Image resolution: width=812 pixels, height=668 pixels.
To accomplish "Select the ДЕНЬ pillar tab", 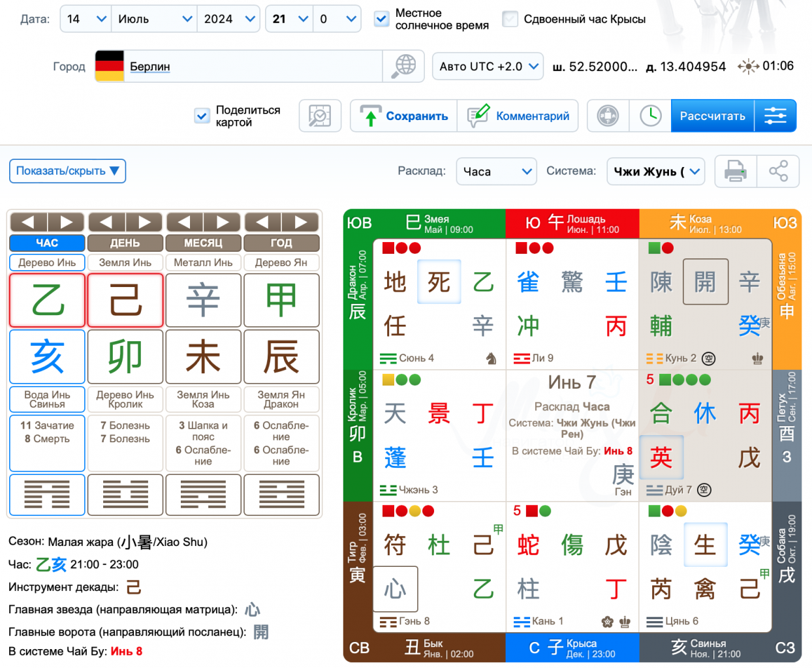I will [x=125, y=243].
